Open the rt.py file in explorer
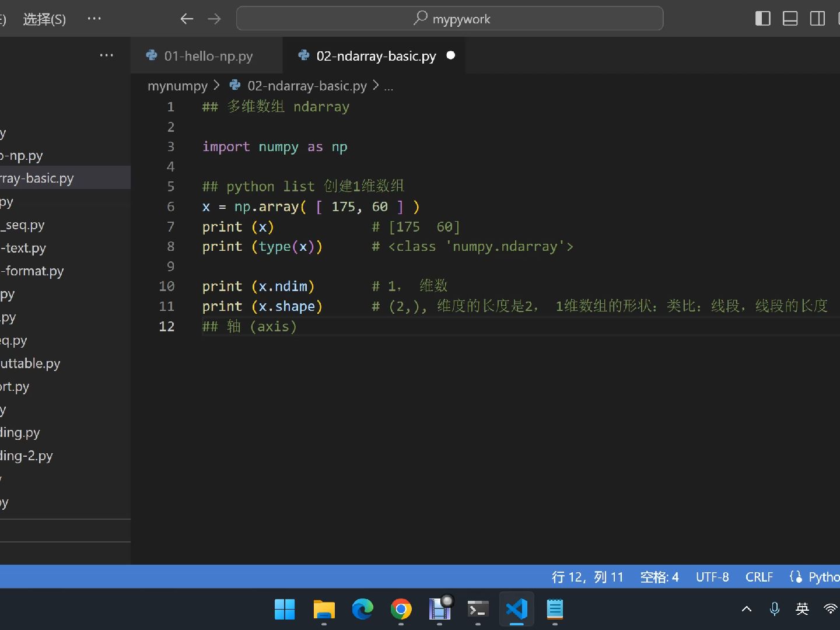Viewport: 840px width, 630px height. click(65, 386)
